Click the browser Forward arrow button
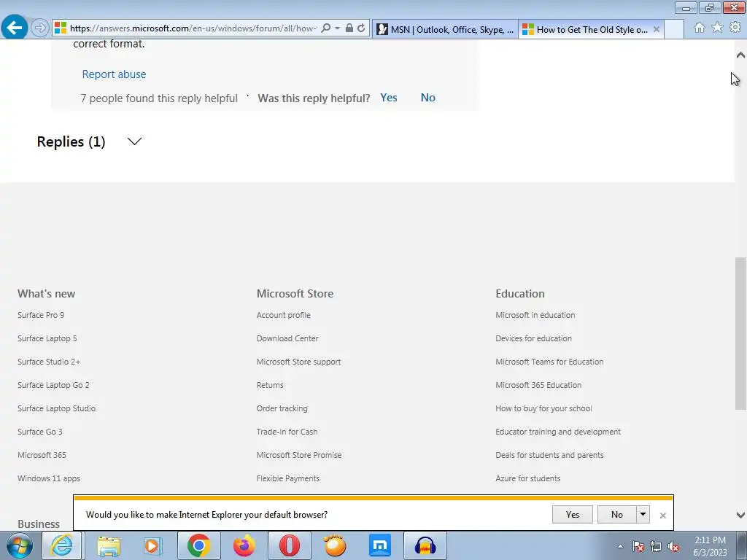 coord(40,28)
